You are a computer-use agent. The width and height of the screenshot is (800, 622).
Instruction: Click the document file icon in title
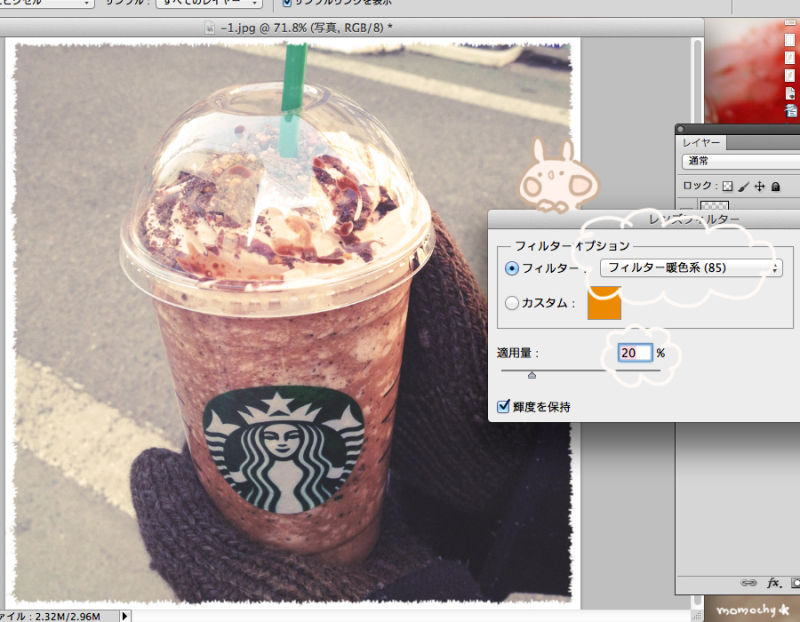click(x=210, y=28)
